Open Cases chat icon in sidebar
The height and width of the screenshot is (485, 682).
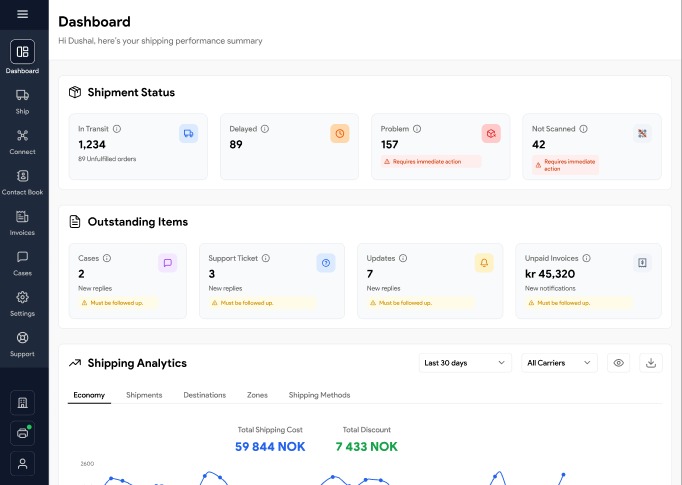click(x=22, y=257)
